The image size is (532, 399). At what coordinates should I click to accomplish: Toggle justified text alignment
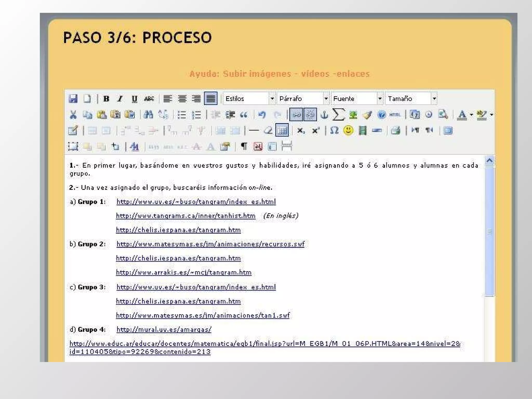pyautogui.click(x=210, y=99)
